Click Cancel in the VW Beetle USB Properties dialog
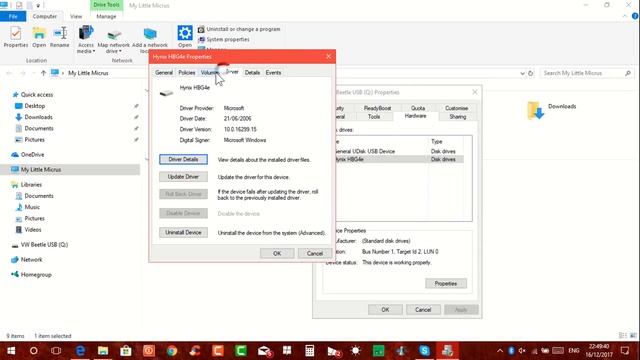 pos(423,310)
